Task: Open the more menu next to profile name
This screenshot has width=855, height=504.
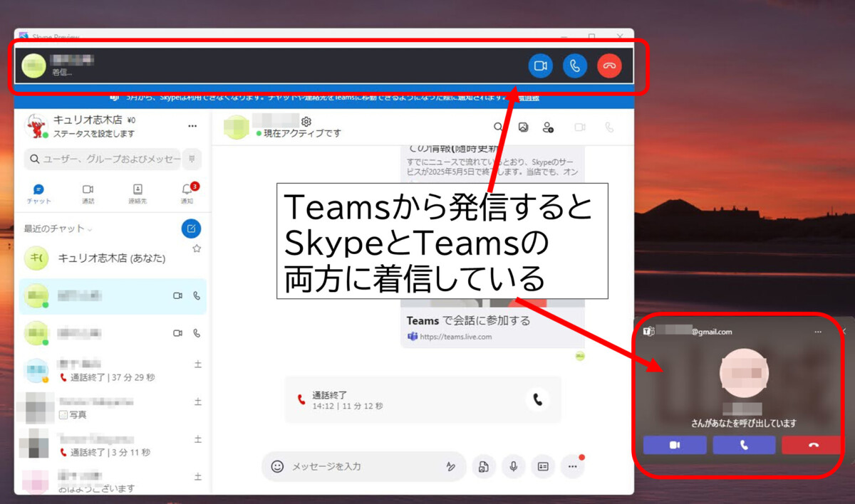Action: (192, 126)
